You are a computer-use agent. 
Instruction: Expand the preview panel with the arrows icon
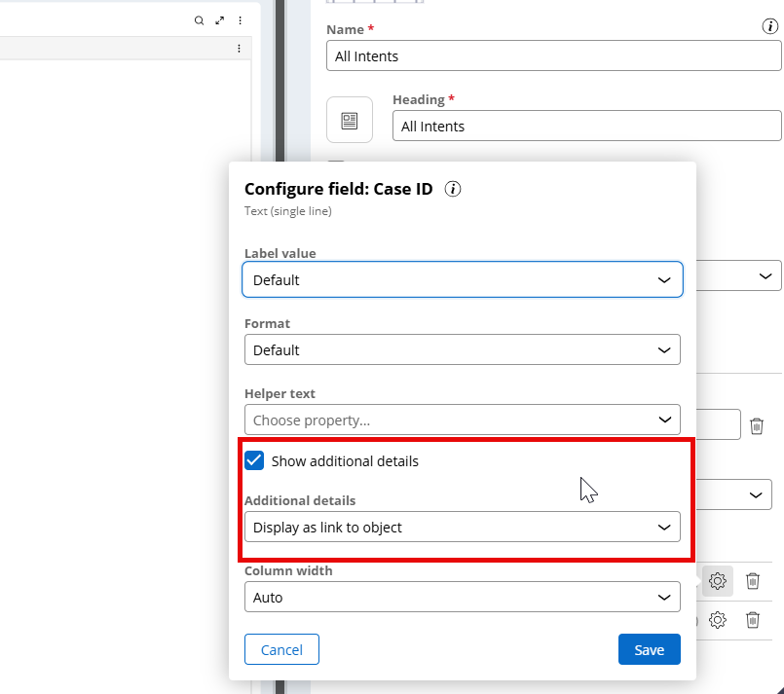pos(220,20)
